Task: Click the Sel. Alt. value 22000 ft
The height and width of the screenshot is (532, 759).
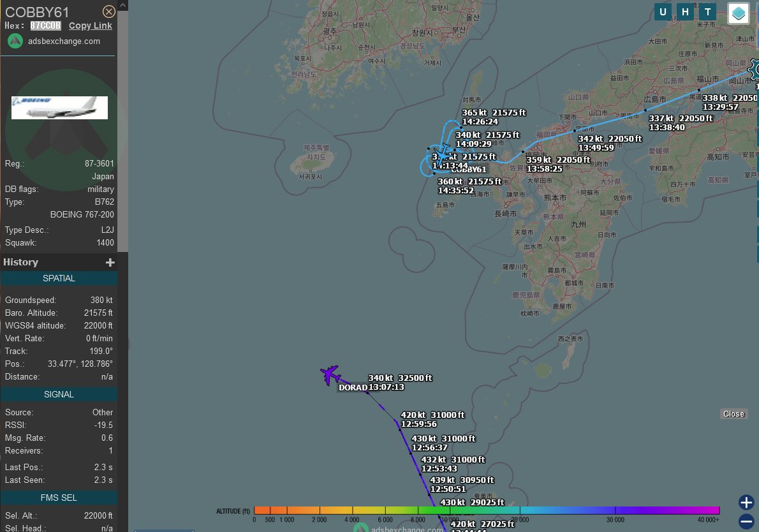Action: [98, 515]
